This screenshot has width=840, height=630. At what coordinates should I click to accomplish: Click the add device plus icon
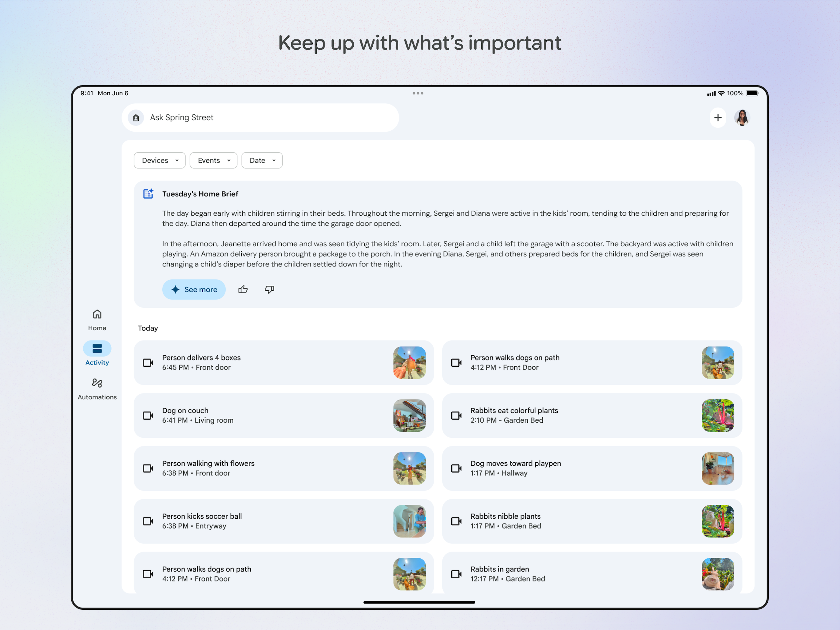[x=718, y=118]
